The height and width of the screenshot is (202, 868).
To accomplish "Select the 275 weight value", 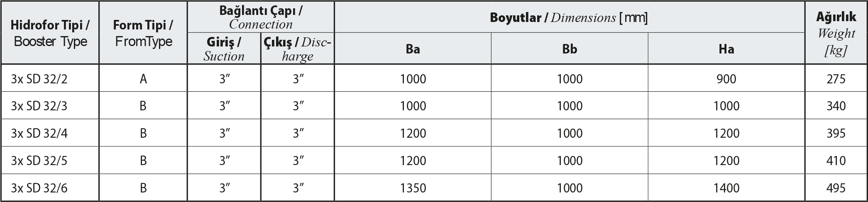I will tap(836, 78).
